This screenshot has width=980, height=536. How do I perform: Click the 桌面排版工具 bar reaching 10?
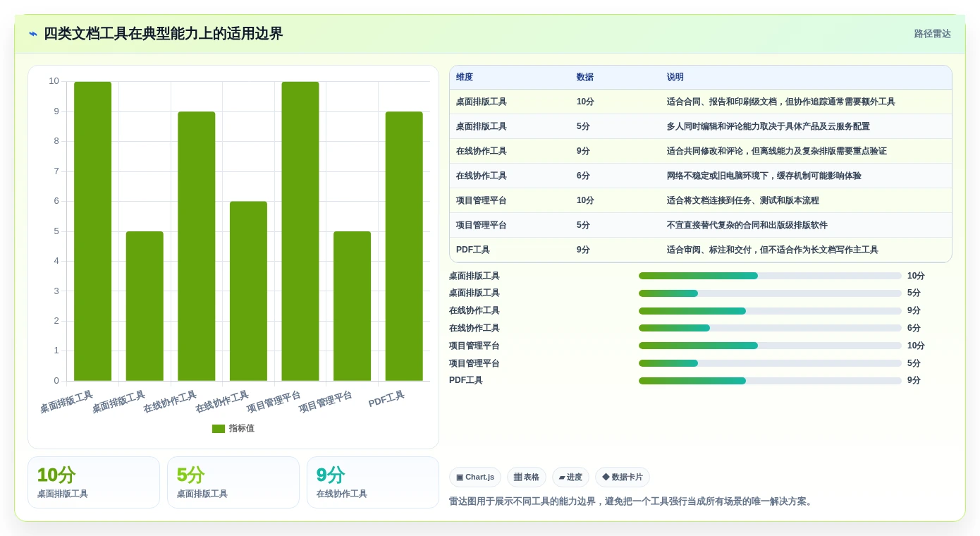[92, 231]
